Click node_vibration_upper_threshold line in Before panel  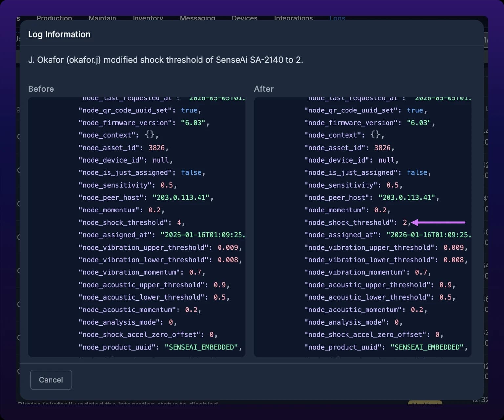point(160,247)
